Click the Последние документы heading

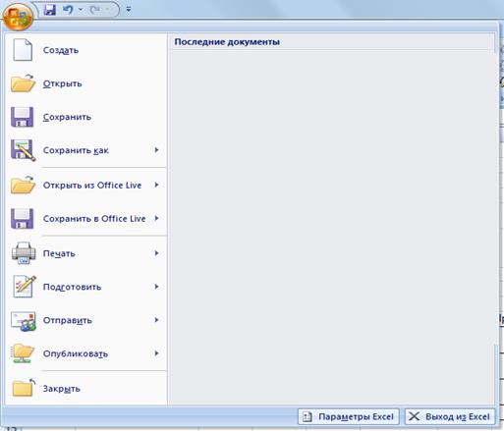coord(227,42)
